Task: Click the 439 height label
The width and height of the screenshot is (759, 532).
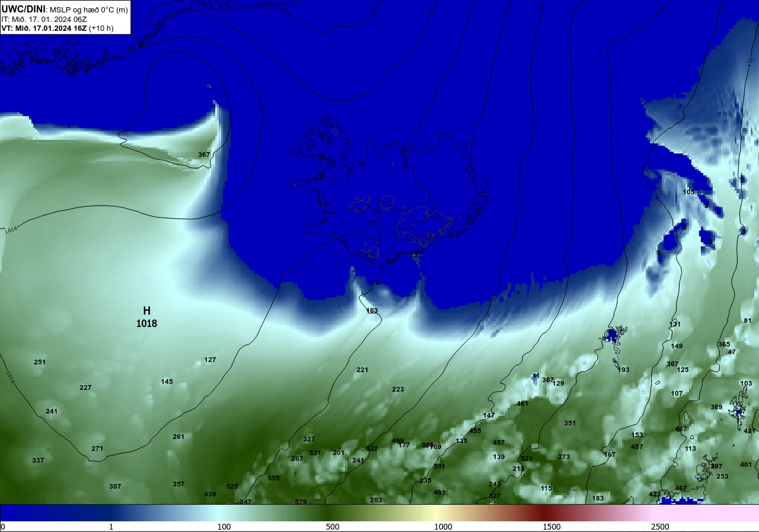Action: point(210,494)
